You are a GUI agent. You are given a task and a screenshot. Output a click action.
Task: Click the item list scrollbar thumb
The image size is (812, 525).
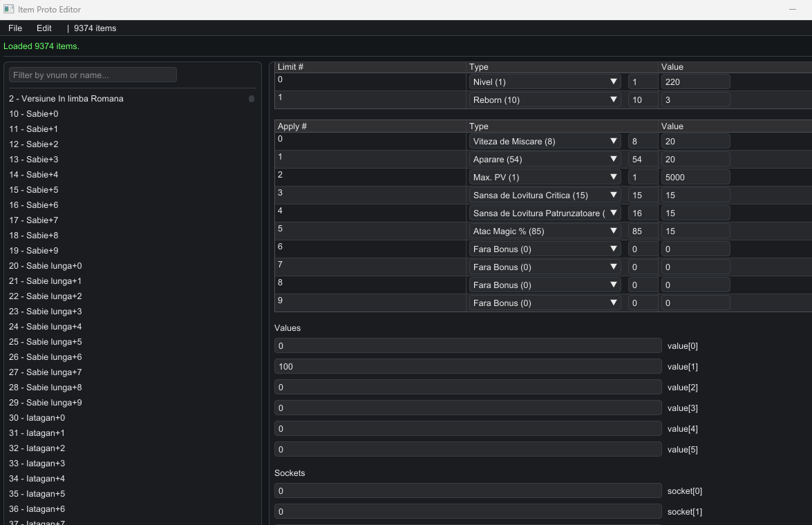click(252, 98)
